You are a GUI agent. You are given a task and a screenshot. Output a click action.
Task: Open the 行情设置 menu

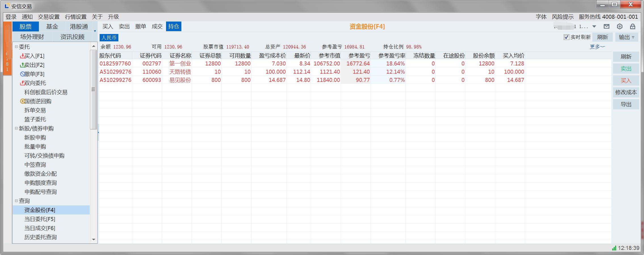76,17
